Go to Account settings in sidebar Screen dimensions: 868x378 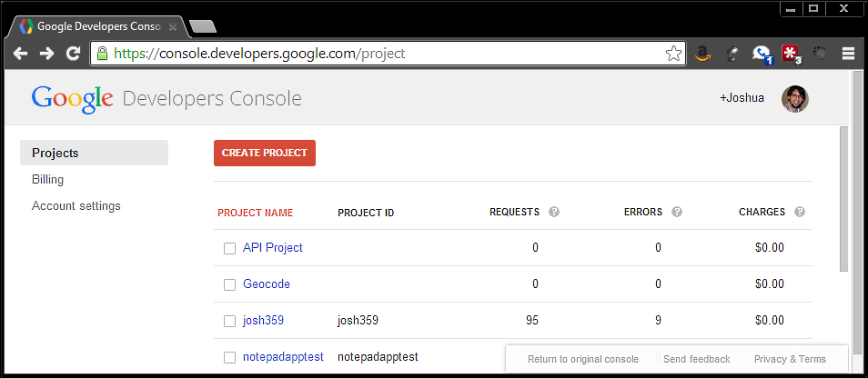pyautogui.click(x=76, y=206)
